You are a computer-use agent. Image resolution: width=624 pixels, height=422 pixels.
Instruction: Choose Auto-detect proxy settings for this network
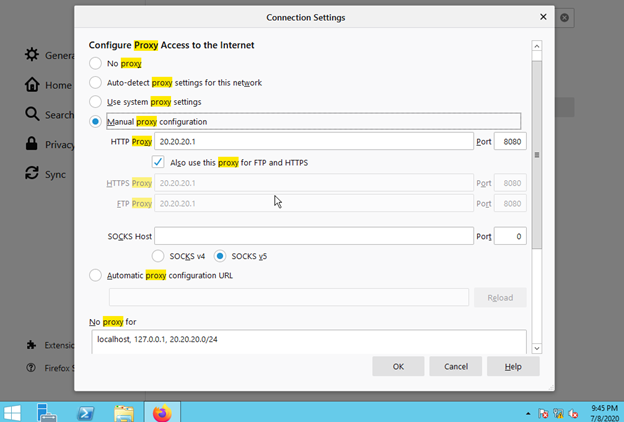click(x=95, y=82)
